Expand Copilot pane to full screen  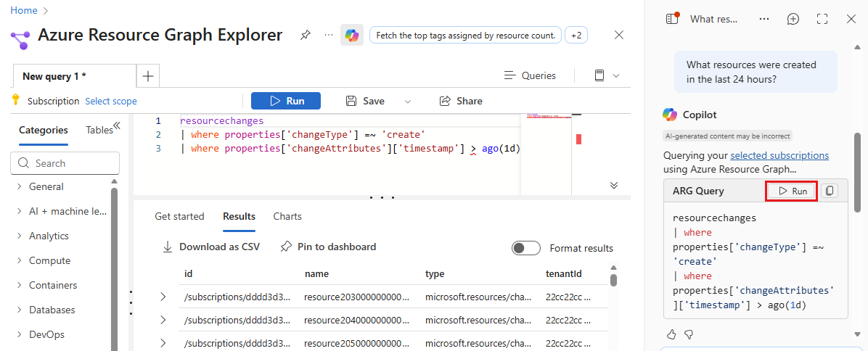(822, 19)
